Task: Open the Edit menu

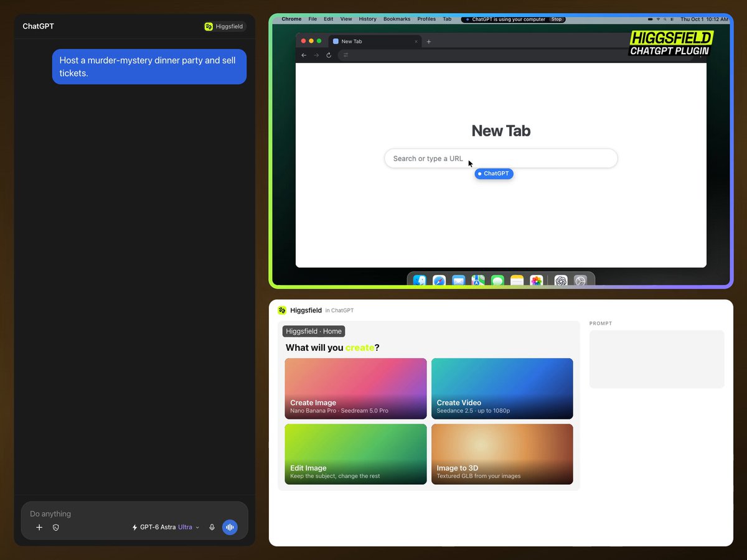Action: (x=329, y=19)
